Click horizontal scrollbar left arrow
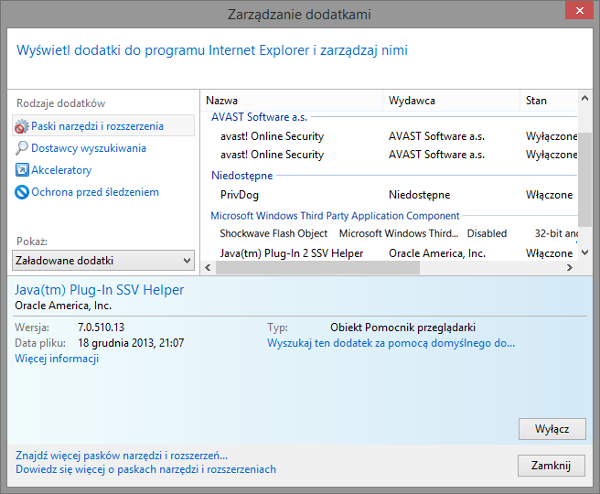600x494 pixels. pos(208,267)
